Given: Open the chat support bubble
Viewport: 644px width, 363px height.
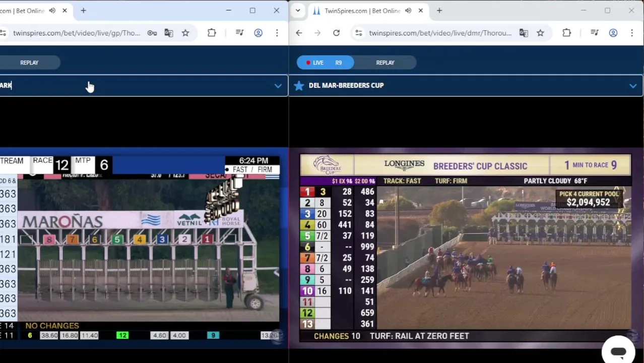Looking at the screenshot, I should 618,351.
